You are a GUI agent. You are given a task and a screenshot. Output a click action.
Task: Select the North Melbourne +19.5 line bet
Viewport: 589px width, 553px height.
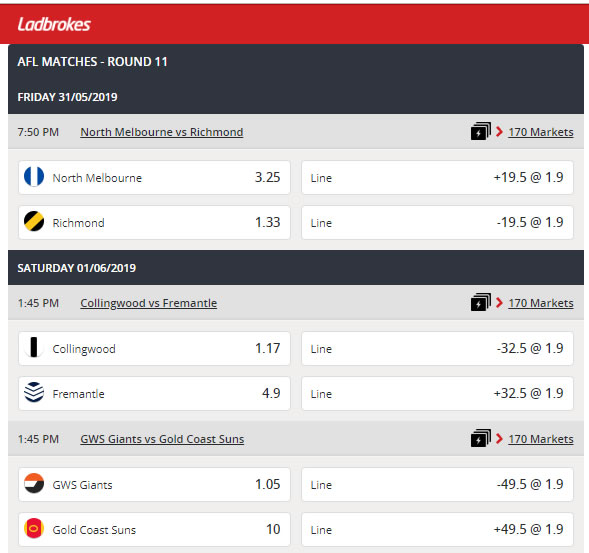pos(438,177)
